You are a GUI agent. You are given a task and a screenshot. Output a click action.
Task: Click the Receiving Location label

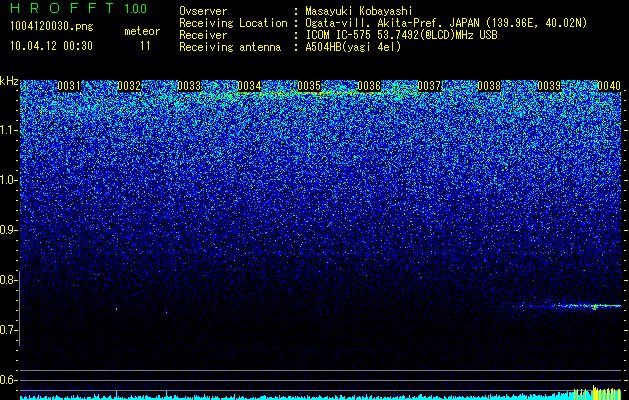pos(233,24)
